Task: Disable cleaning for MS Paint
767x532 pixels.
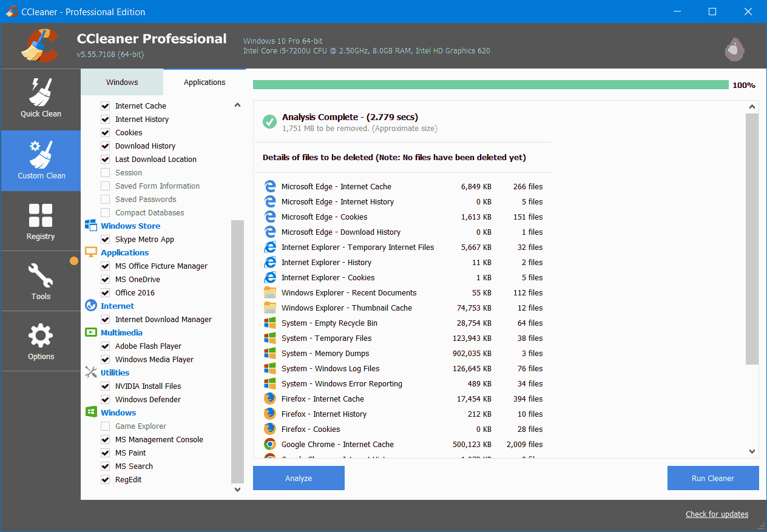Action: pyautogui.click(x=106, y=453)
